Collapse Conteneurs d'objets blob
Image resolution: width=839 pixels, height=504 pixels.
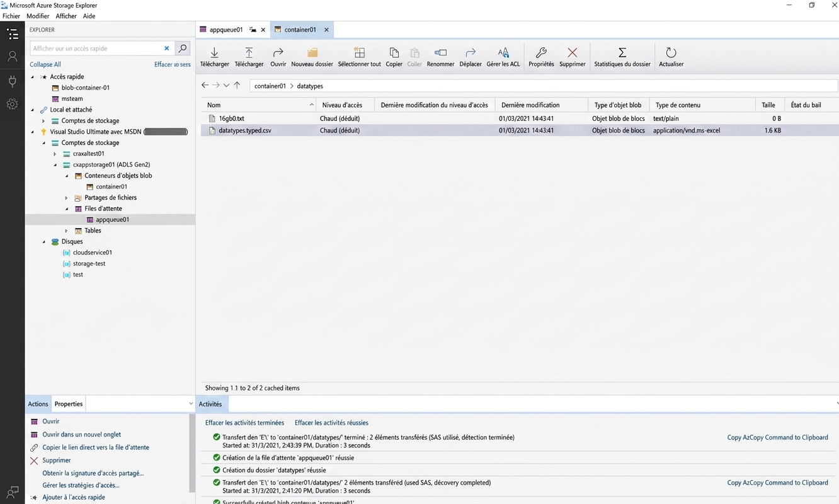pos(66,176)
